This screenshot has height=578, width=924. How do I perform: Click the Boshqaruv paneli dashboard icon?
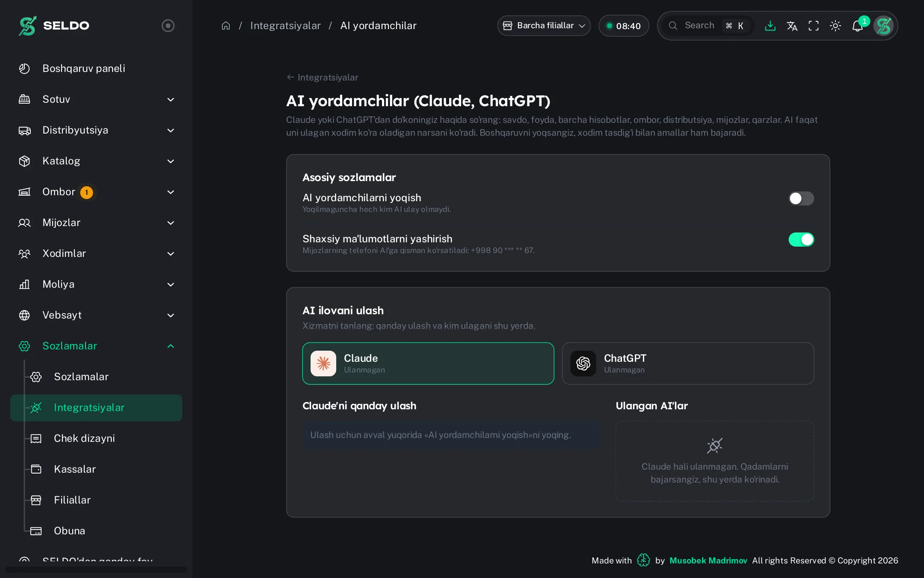pyautogui.click(x=24, y=69)
